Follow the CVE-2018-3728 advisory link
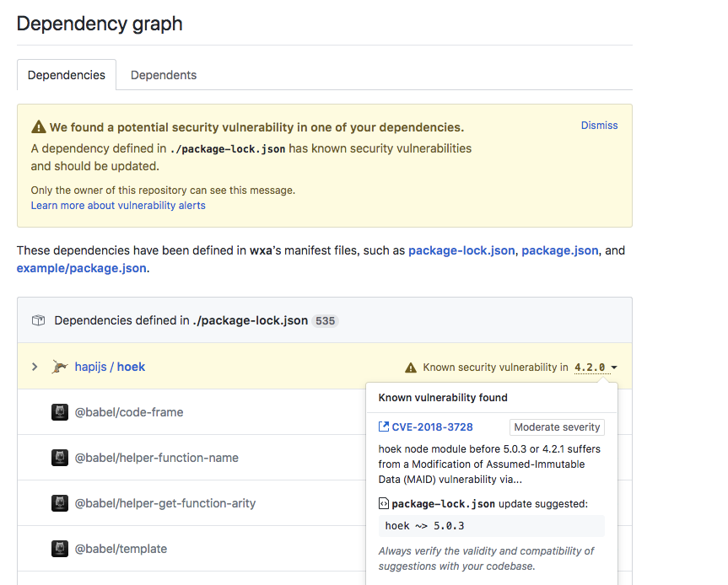 433,427
